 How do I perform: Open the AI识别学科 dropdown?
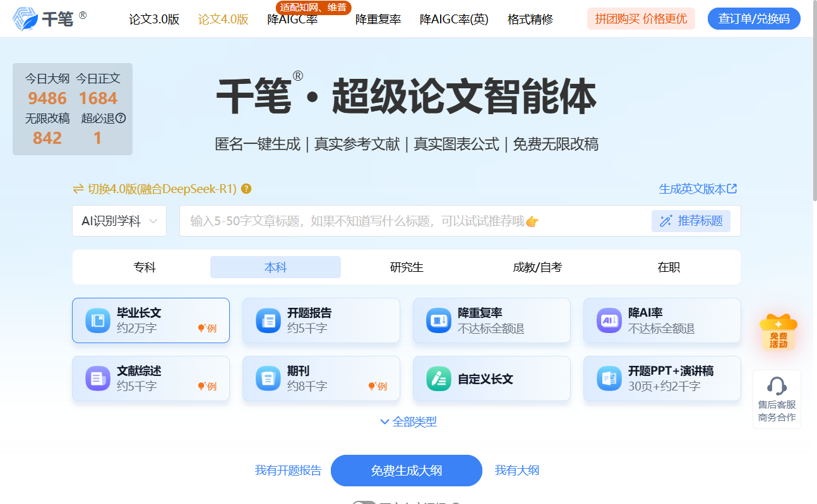point(119,221)
